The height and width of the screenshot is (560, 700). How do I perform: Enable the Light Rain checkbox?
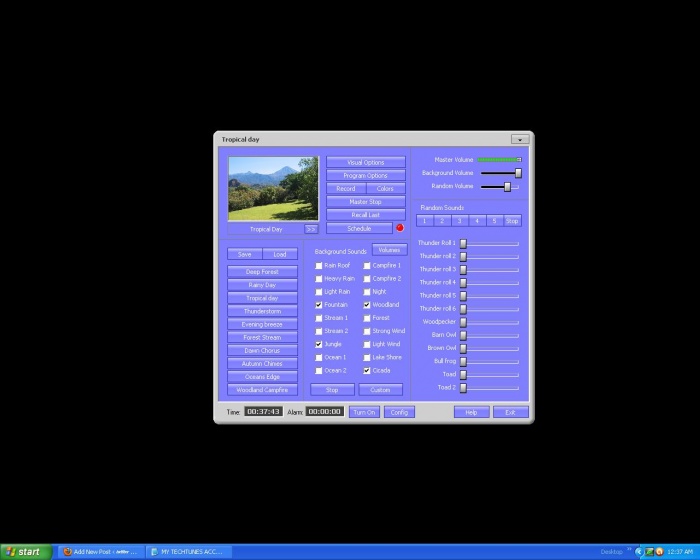click(319, 292)
